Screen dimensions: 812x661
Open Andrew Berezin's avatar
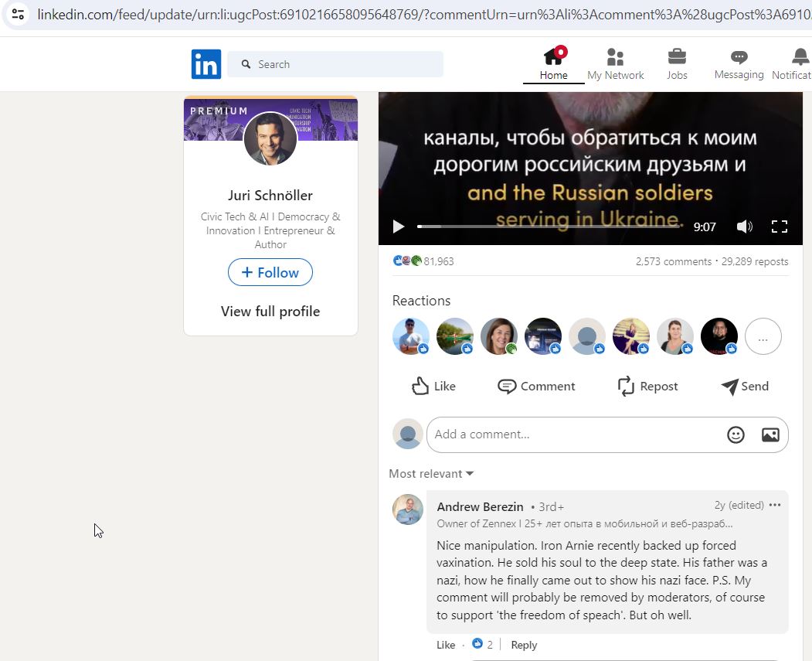click(408, 509)
